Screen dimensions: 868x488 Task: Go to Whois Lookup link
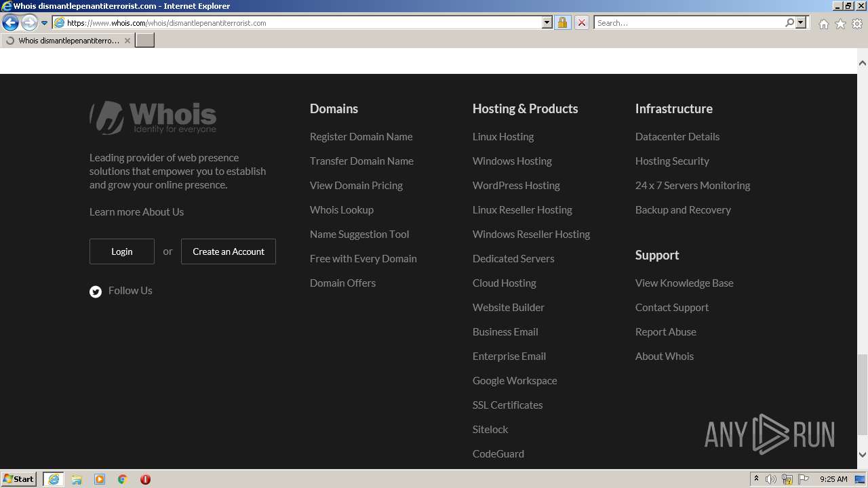click(342, 209)
